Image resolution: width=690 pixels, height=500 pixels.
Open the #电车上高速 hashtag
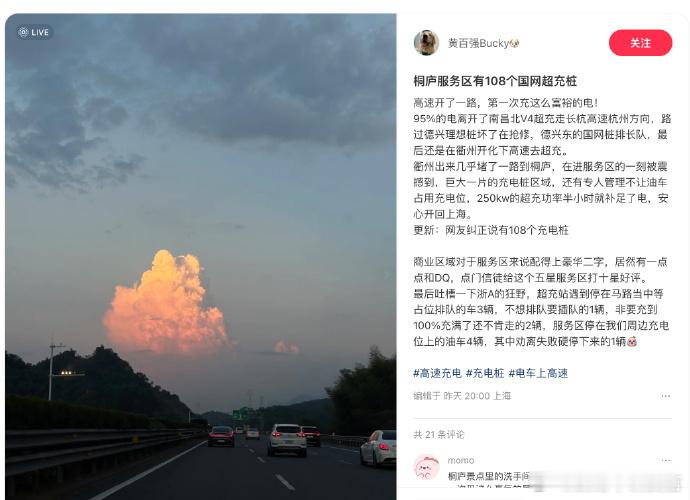click(x=538, y=373)
